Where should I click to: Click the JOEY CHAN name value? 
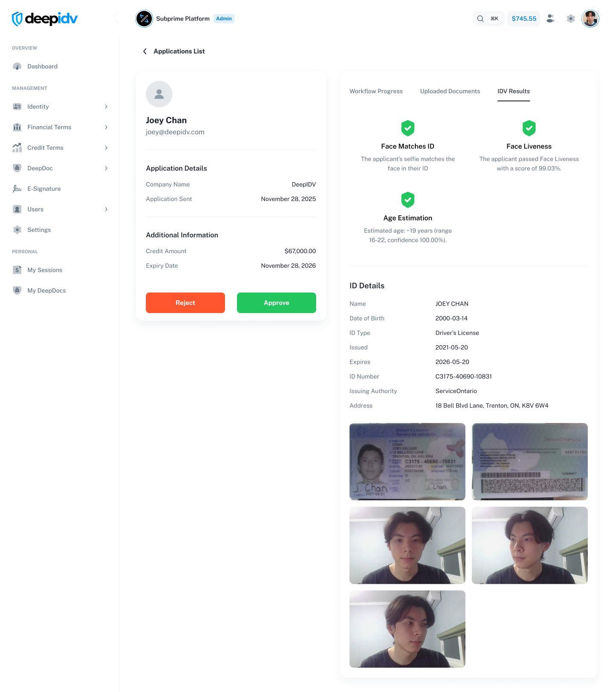click(452, 304)
